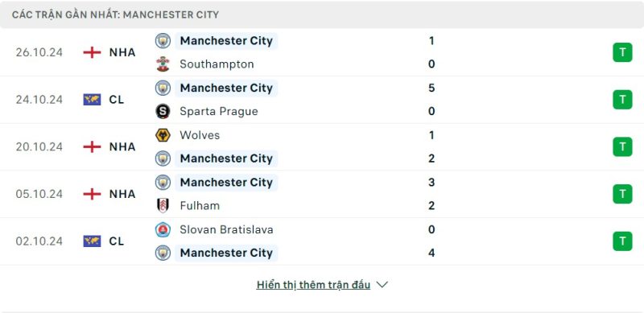Click Manchester City crest in the Wolves match
Screen dimensions: 644x313
click(x=163, y=159)
